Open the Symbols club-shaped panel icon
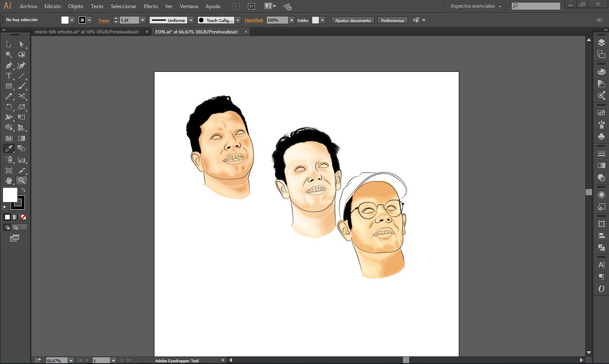Viewport: 609px width, 364px height. pos(601,136)
